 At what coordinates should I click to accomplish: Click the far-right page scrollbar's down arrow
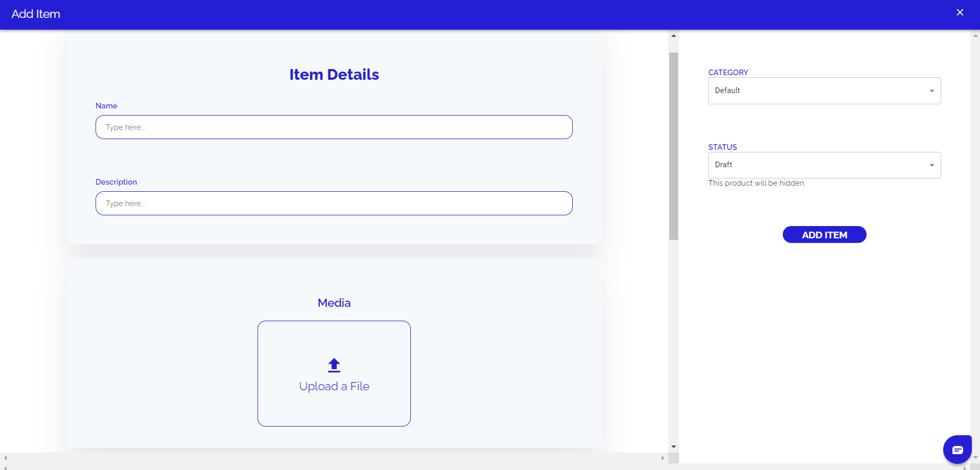pyautogui.click(x=975, y=458)
